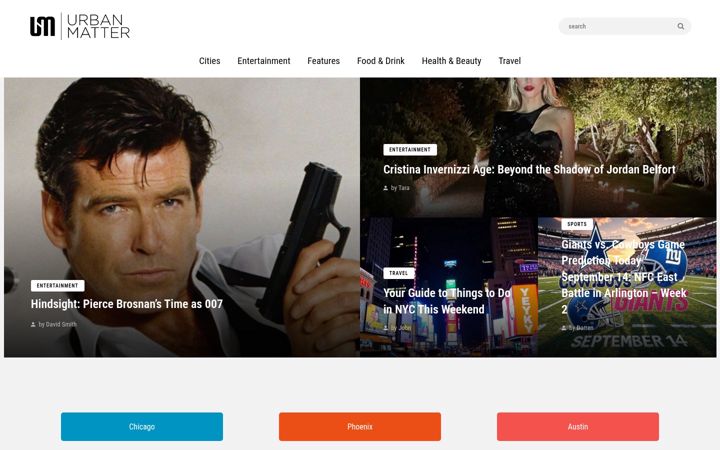
Task: Open the NYC This Weekend guide article
Action: click(447, 301)
